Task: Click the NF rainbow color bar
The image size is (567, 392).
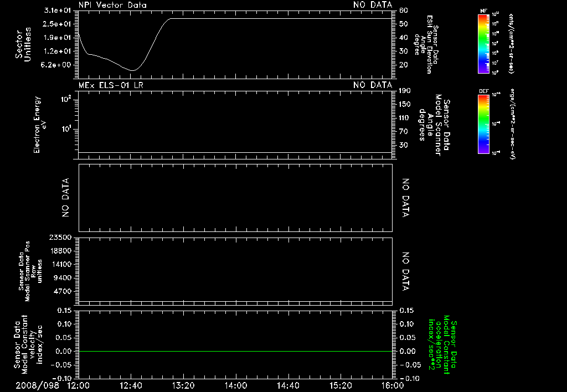Action: coord(484,43)
